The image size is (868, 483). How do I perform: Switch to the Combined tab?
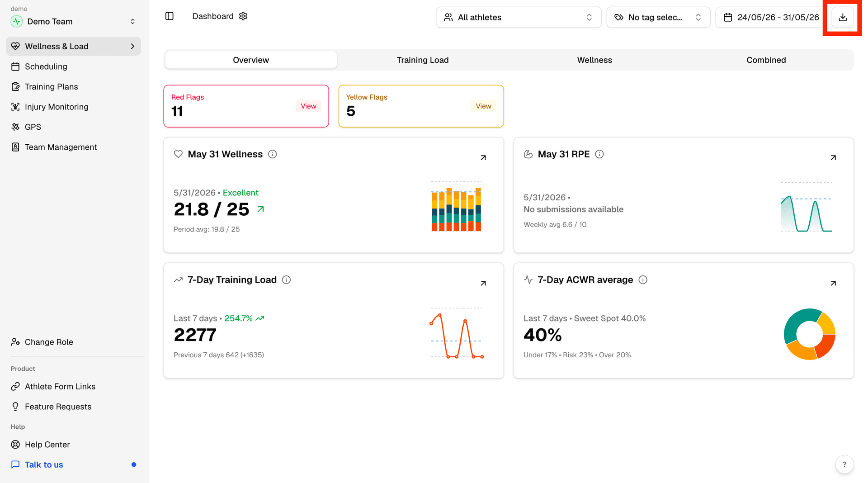766,60
